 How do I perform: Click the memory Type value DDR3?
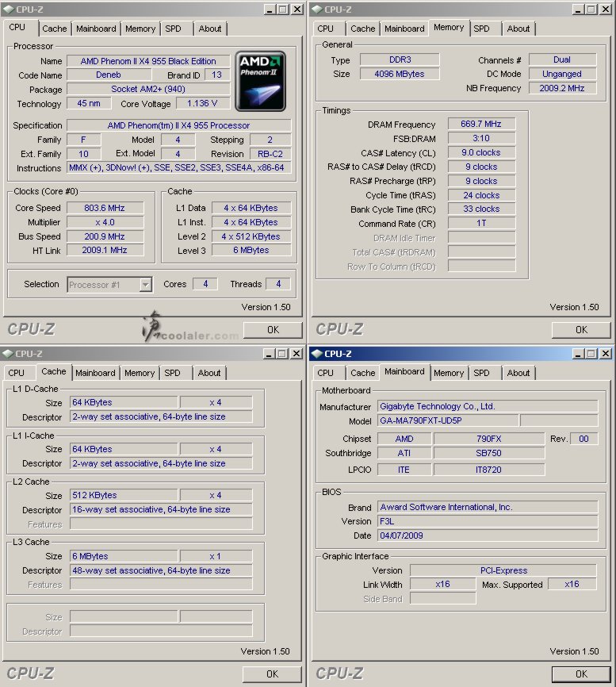(400, 59)
